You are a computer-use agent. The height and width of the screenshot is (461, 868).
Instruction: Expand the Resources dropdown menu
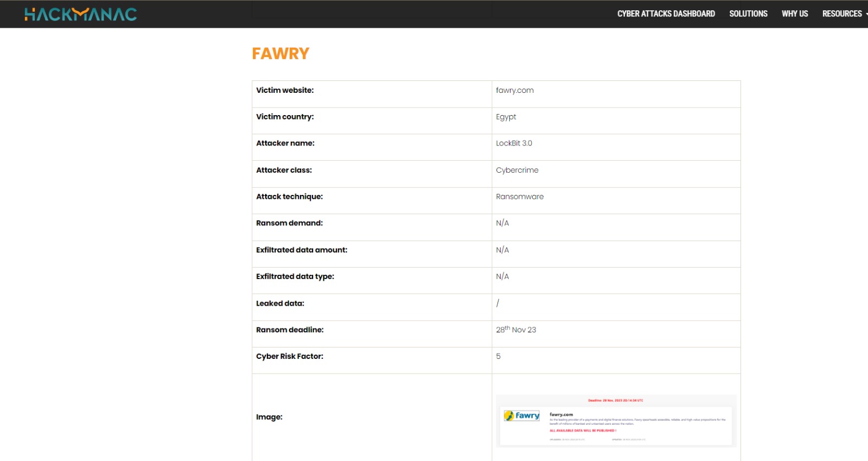(x=843, y=14)
